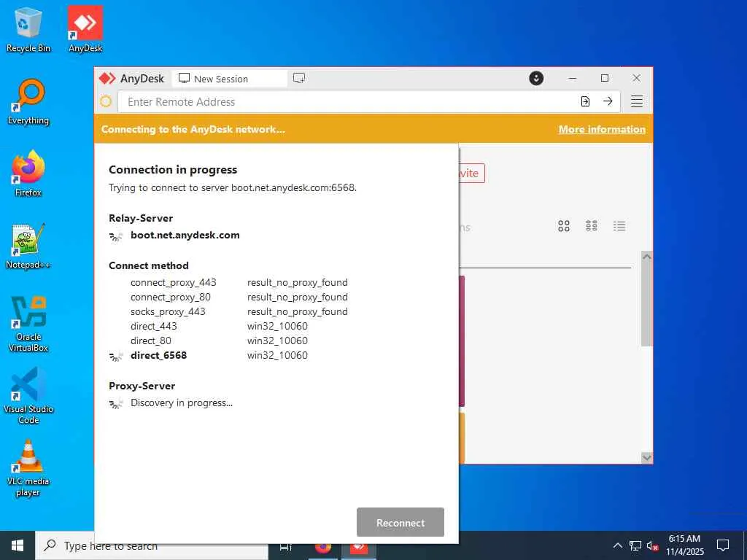Open AnyDesk download/update circle icon
Screen dimensions: 747x560
pyautogui.click(x=536, y=78)
